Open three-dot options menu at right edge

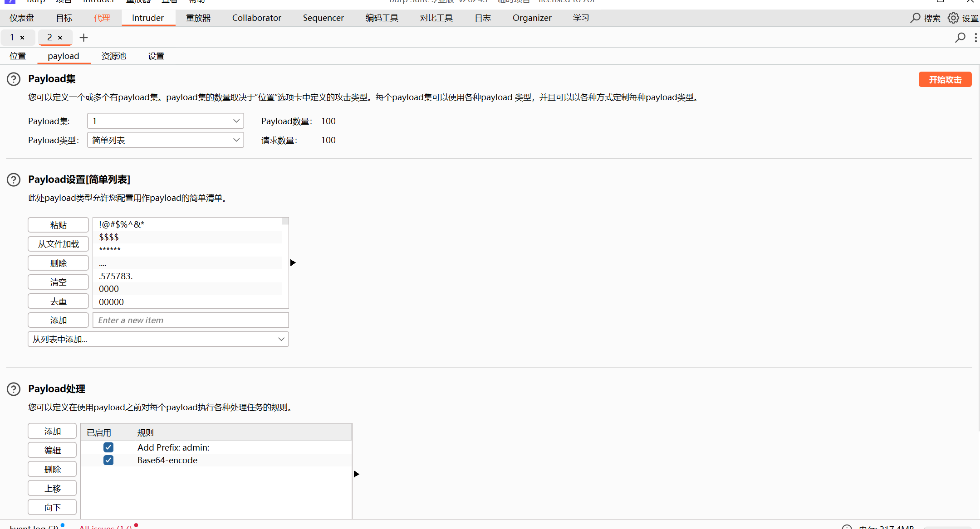pyautogui.click(x=975, y=38)
